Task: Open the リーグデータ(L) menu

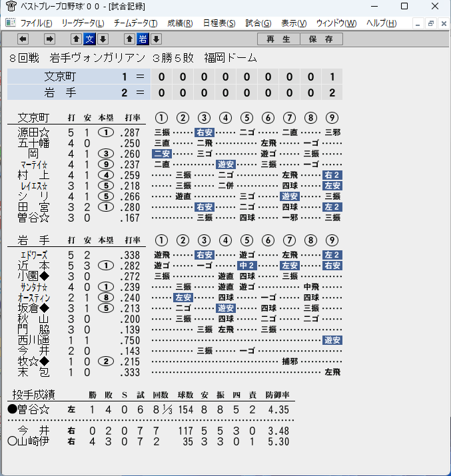Action: tap(83, 23)
